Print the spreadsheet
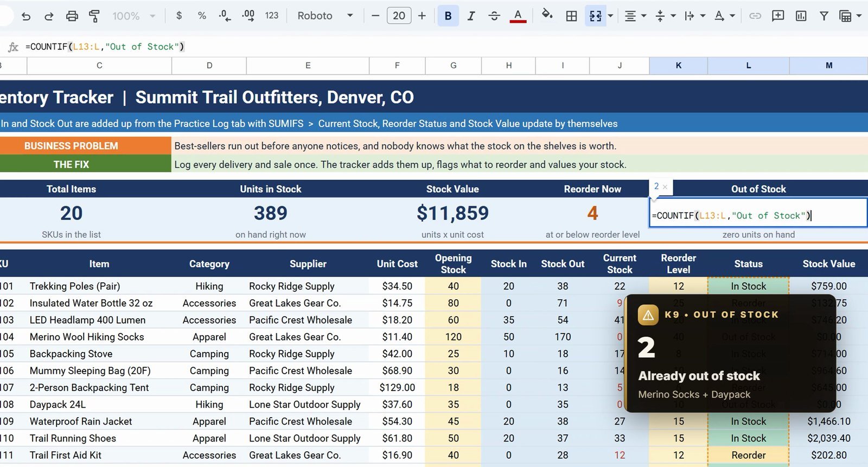Screen dimensions: 868x467 [72, 16]
